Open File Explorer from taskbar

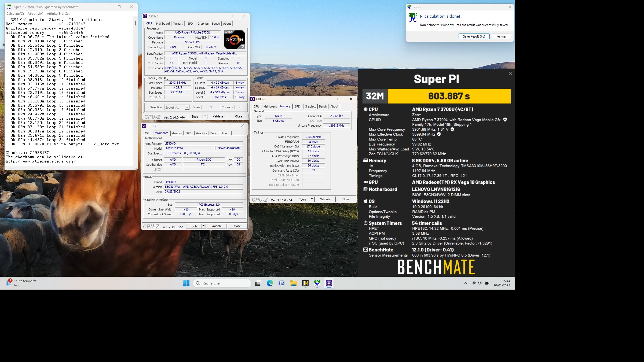(293, 283)
